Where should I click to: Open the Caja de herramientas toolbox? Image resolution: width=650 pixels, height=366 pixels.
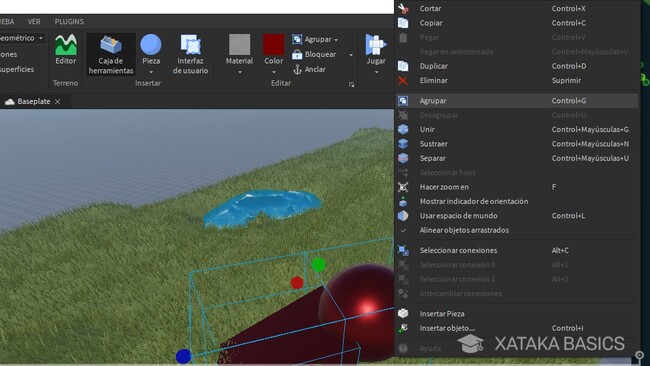111,54
